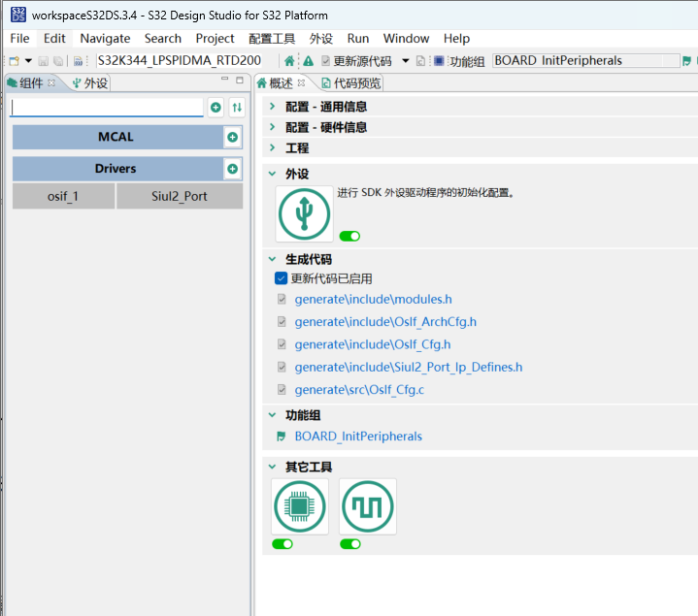Add a component to MCAL with plus icon
Screen dimensions: 698x616
coord(232,137)
